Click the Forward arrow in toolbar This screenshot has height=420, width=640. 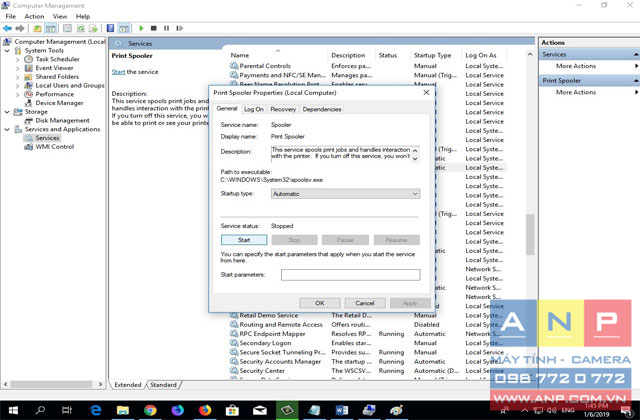pyautogui.click(x=20, y=28)
